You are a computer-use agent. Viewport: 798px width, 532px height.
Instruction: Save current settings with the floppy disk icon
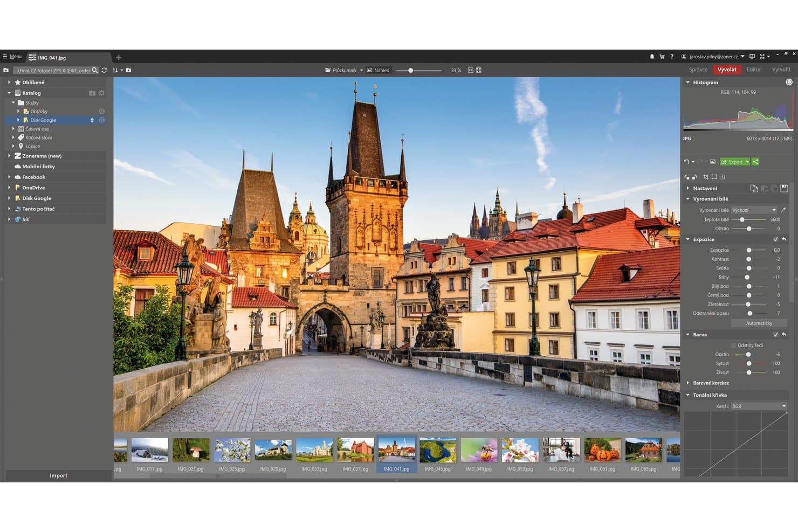(784, 188)
